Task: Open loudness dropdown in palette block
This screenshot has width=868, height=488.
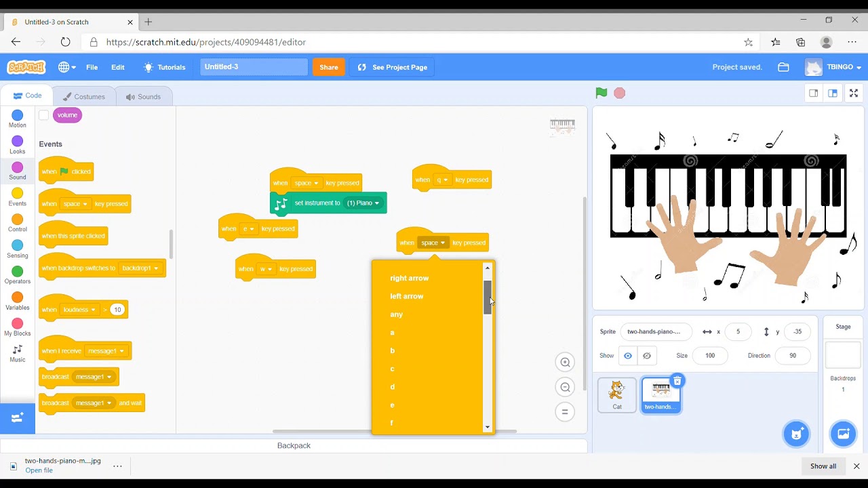Action: coord(79,310)
